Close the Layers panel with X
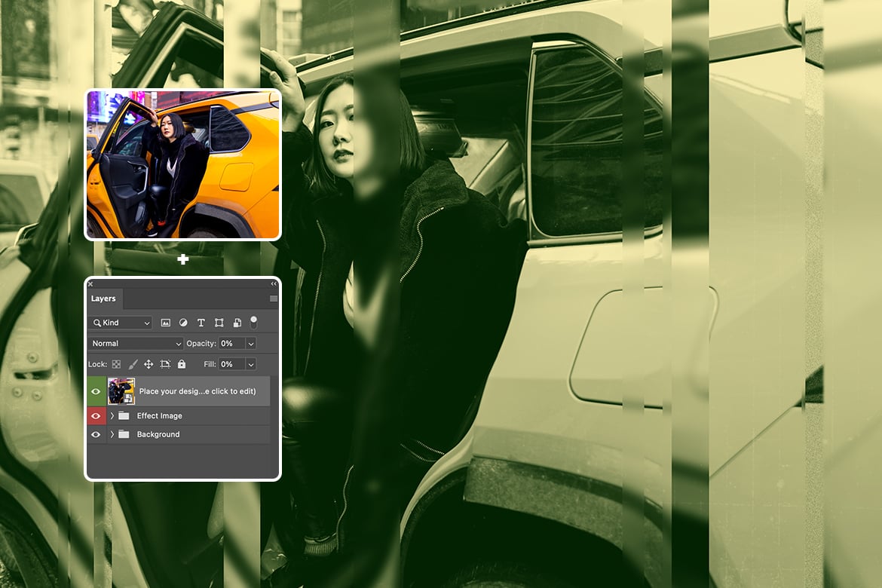The height and width of the screenshot is (588, 882). [90, 284]
